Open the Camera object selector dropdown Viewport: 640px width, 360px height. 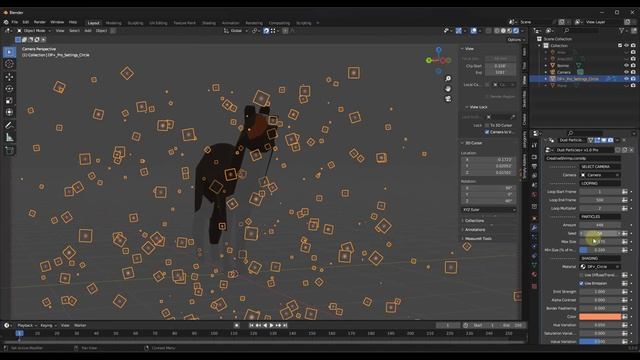point(600,175)
